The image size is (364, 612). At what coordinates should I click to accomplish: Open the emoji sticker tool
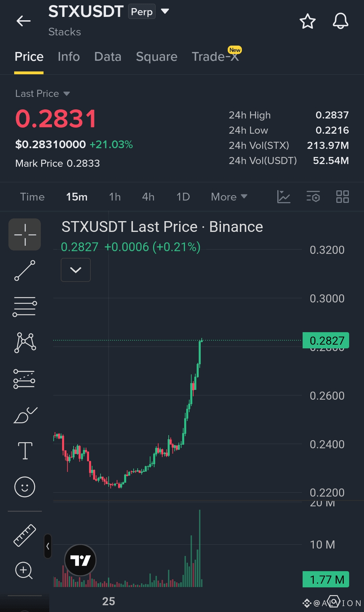(25, 487)
